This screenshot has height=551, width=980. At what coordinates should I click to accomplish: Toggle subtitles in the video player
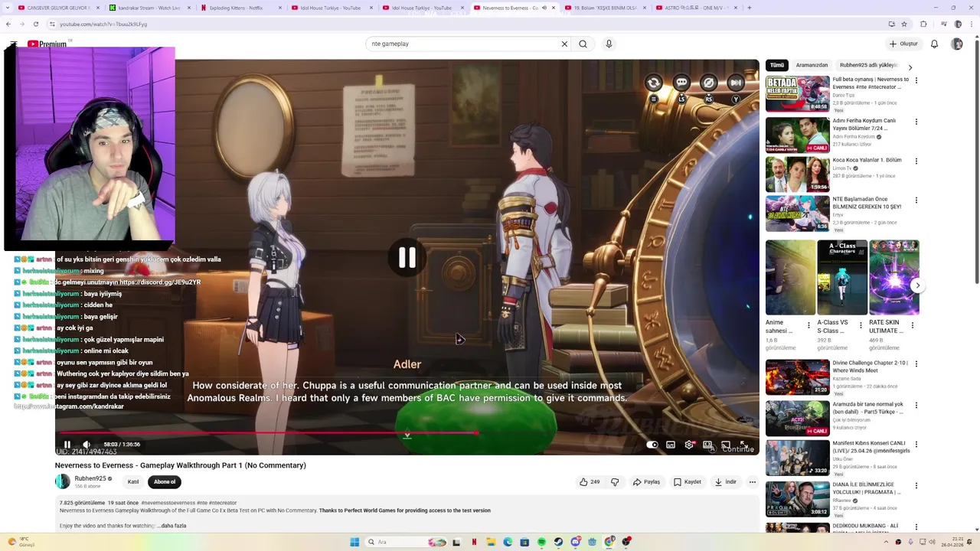pyautogui.click(x=671, y=445)
